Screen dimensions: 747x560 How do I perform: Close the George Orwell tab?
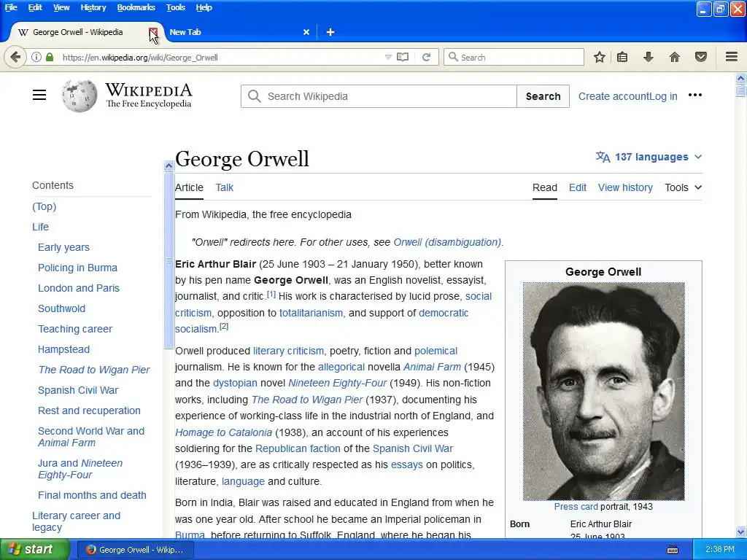(x=153, y=32)
